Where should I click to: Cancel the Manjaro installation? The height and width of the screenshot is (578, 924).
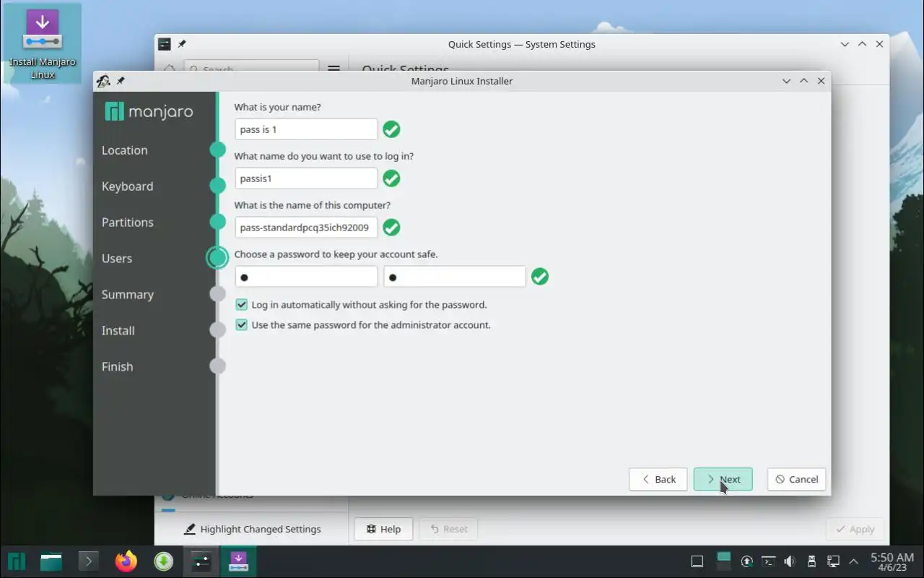[796, 479]
